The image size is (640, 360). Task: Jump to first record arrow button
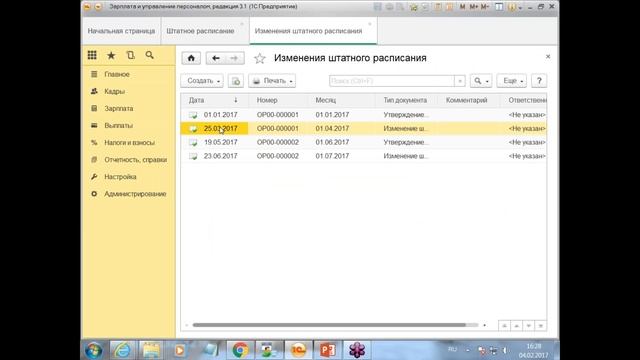pyautogui.click(x=504, y=326)
